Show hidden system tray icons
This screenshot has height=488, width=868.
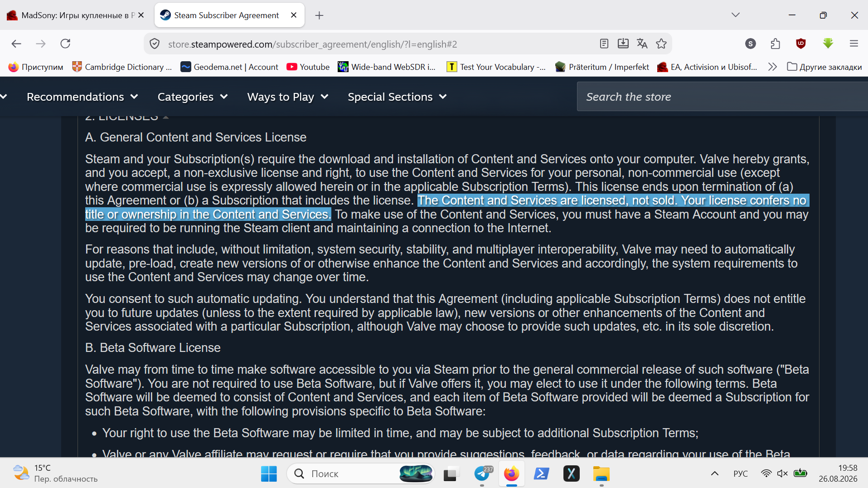715,474
